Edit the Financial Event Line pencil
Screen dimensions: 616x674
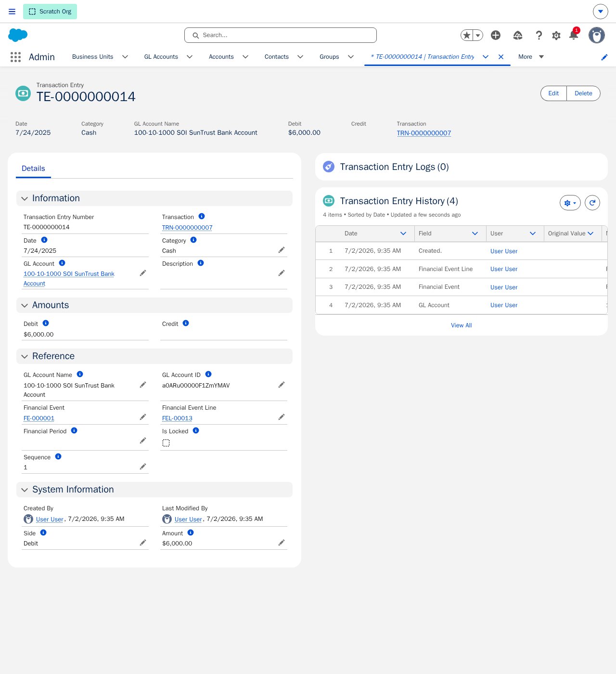(282, 417)
